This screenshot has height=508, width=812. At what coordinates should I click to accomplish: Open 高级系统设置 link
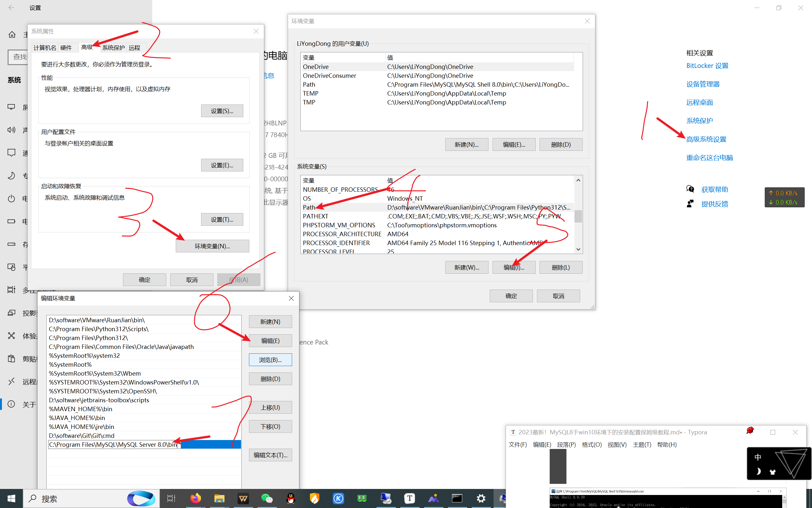[x=706, y=139]
